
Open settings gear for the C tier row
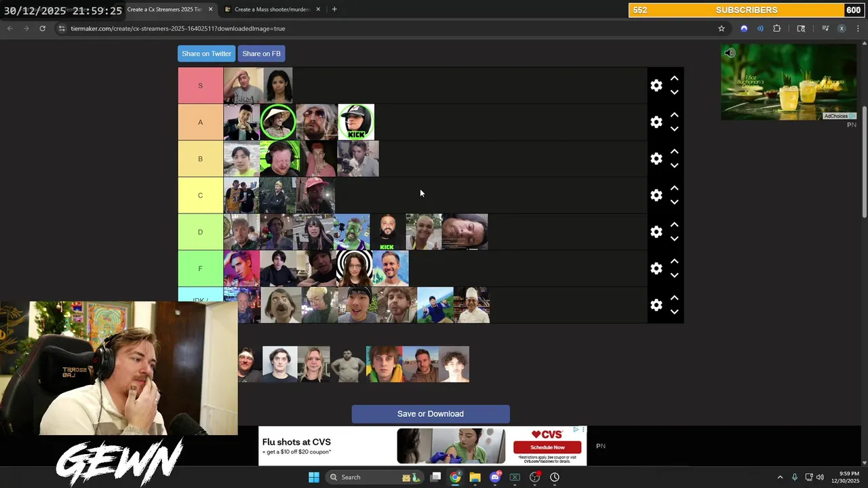(x=656, y=195)
